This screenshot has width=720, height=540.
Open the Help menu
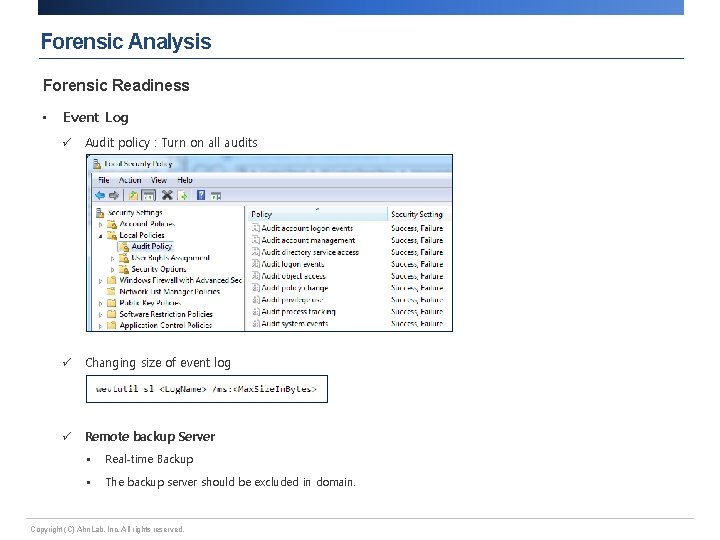[x=185, y=180]
